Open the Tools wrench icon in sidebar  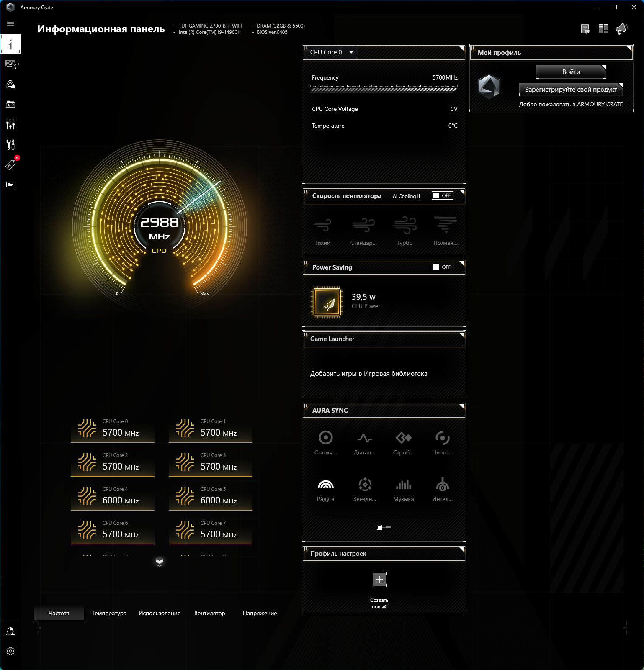point(10,144)
